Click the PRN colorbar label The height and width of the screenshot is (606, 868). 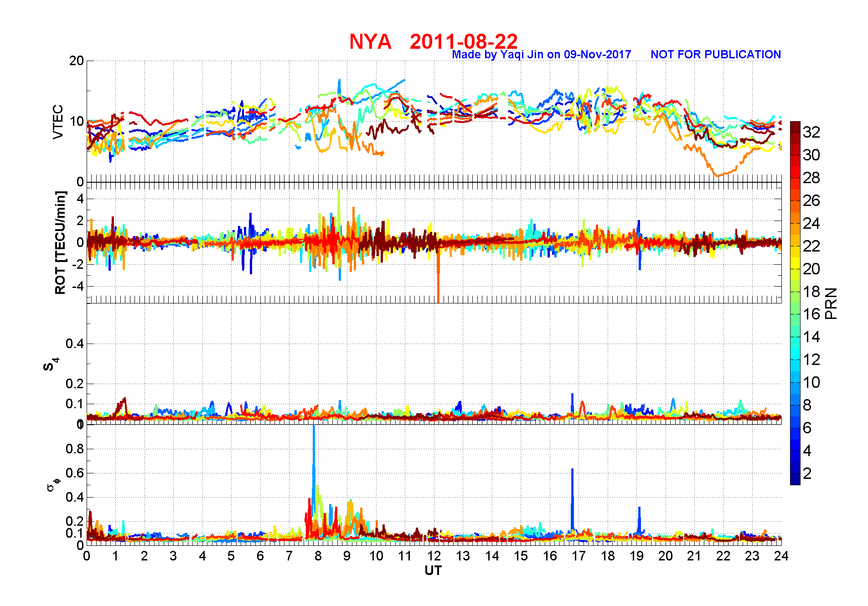[832, 303]
